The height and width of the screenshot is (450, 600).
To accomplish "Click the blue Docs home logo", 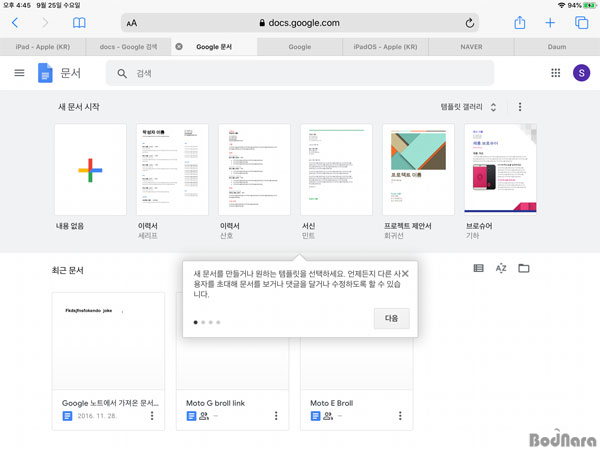I will (45, 73).
